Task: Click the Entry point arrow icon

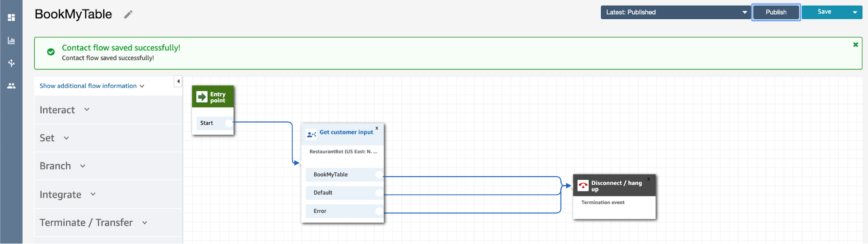Action: click(202, 96)
